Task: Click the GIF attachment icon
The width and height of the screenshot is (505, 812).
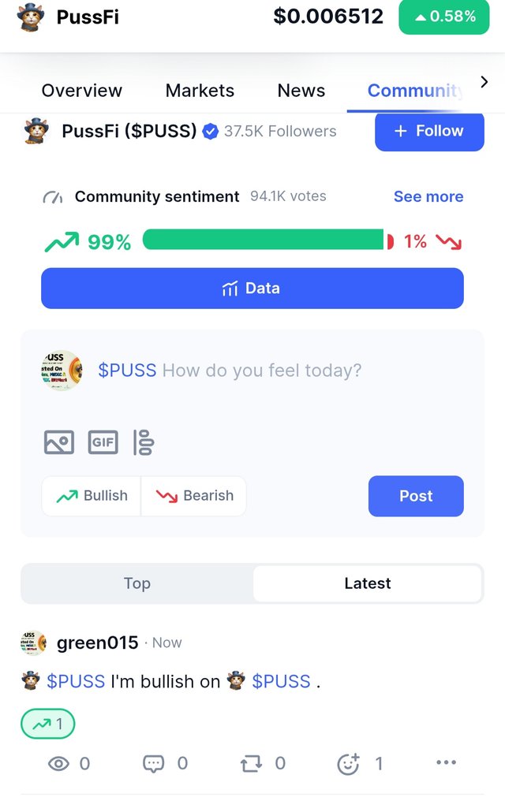Action: click(103, 442)
